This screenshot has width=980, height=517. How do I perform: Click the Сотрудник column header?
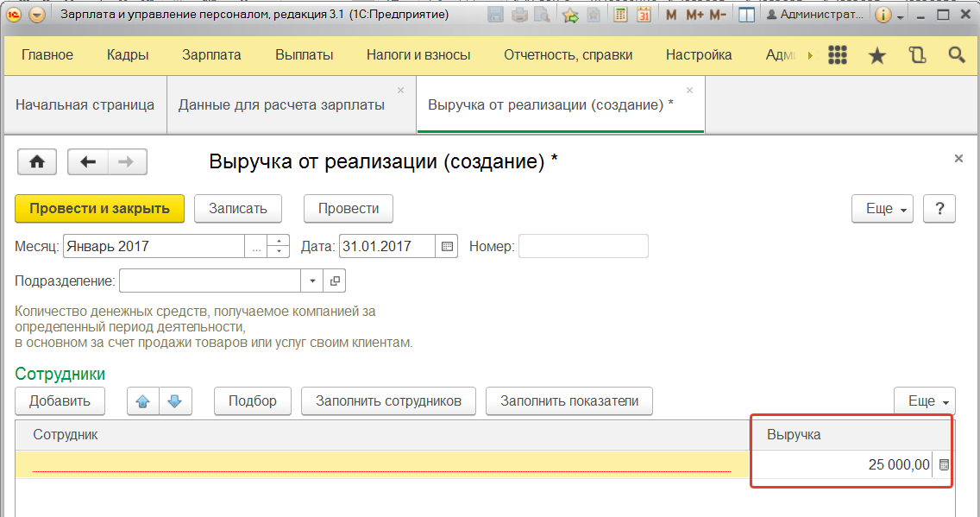click(382, 434)
